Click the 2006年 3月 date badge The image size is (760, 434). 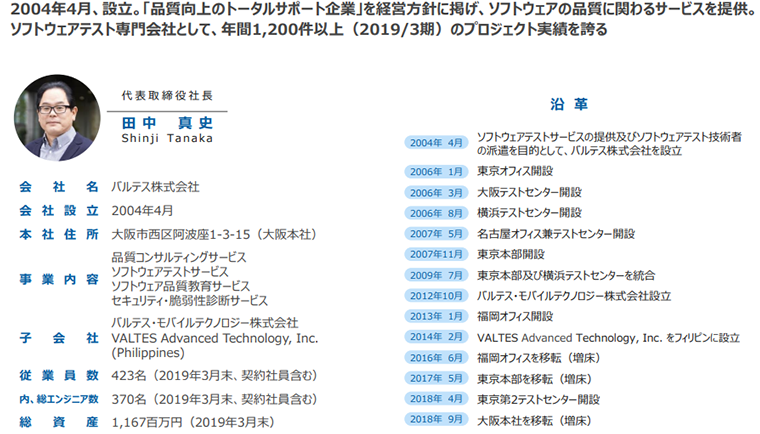point(436,193)
